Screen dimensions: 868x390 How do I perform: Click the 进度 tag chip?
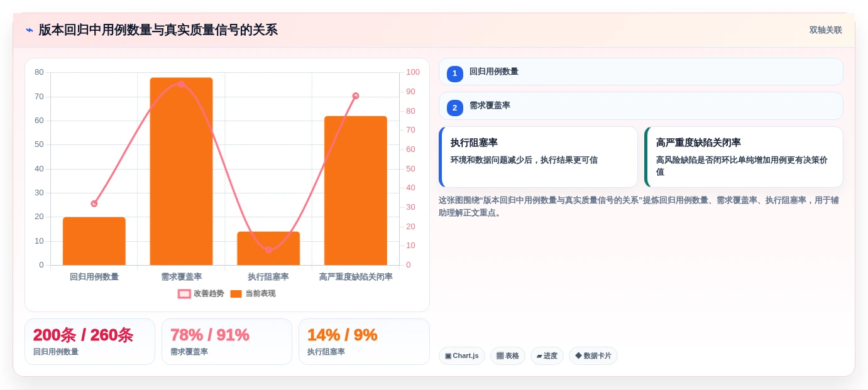(547, 356)
